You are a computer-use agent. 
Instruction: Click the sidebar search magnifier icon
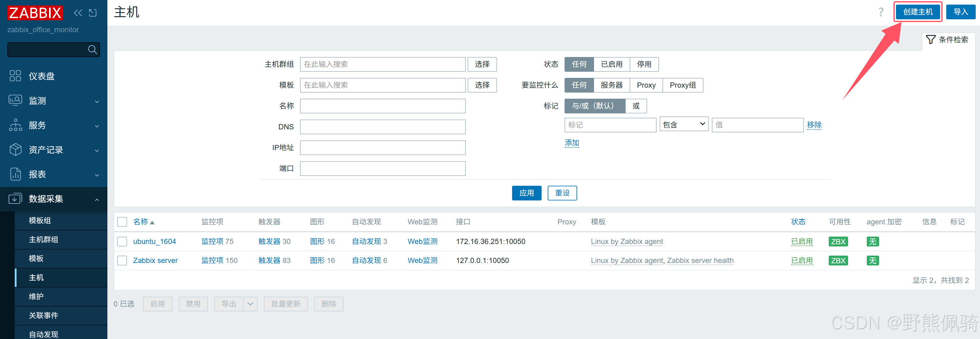click(x=92, y=50)
